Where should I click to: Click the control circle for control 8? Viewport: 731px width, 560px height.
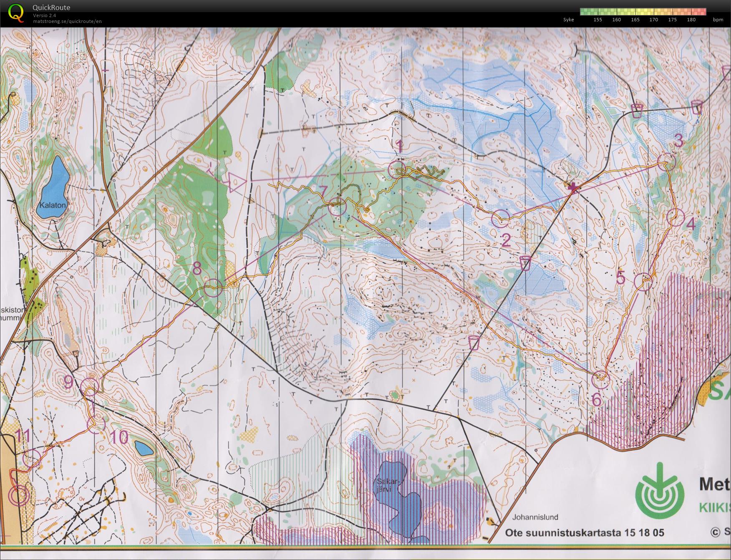click(214, 288)
